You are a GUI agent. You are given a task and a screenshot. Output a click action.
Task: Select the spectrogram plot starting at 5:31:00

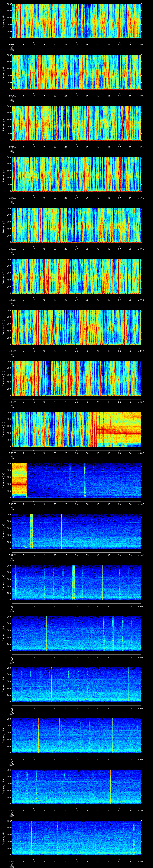(x=77, y=21)
